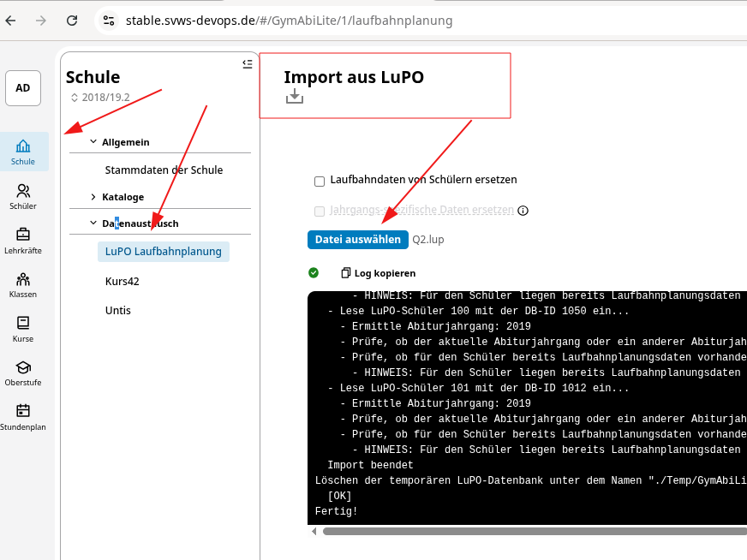Open Stundenplan calendar icon

[x=23, y=416]
